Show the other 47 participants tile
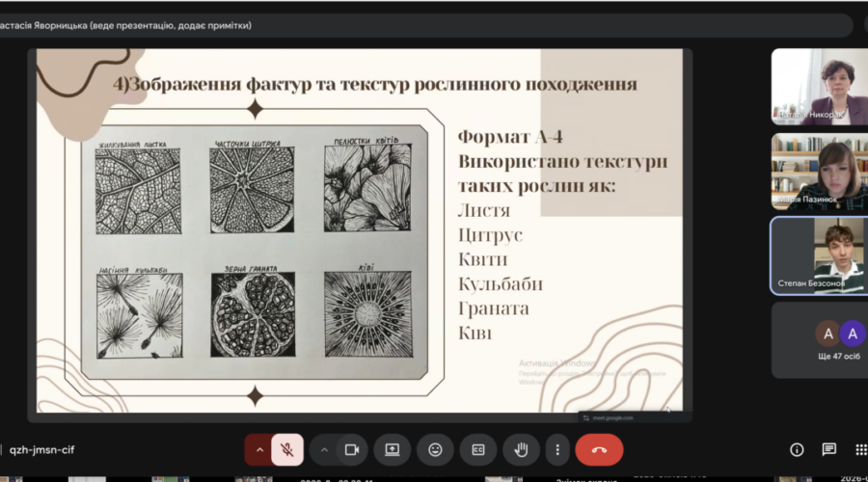Image resolution: width=868 pixels, height=482 pixels. [819, 340]
